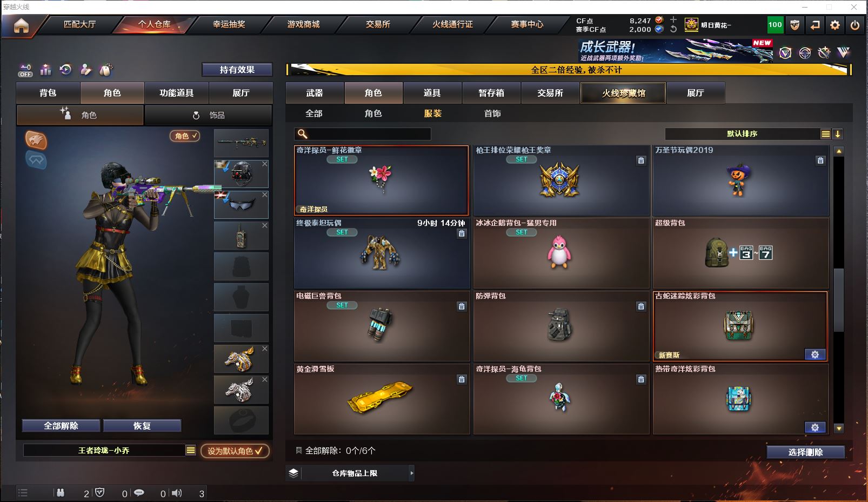This screenshot has height=502, width=868.
Task: Set as default character with 设为默认角色
Action: click(235, 451)
